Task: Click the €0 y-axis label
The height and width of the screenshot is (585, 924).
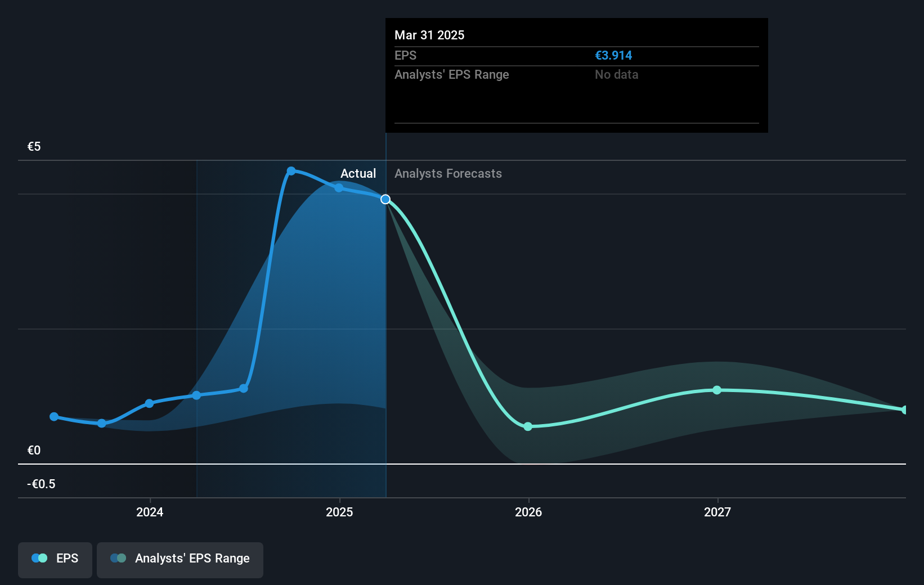Action: tap(34, 450)
